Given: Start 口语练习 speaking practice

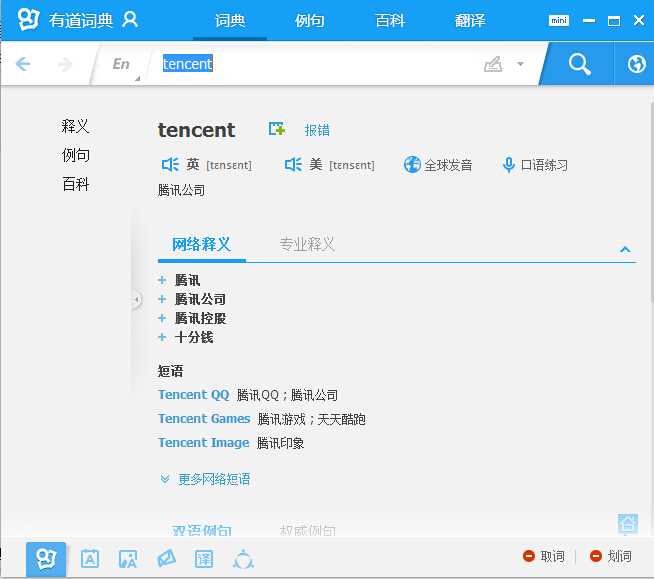Looking at the screenshot, I should pyautogui.click(x=535, y=165).
